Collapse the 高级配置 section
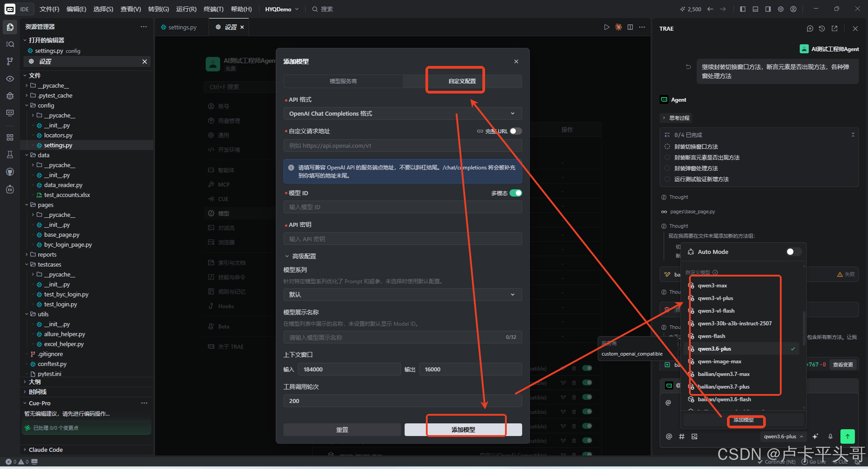This screenshot has width=868, height=469. pyautogui.click(x=300, y=256)
